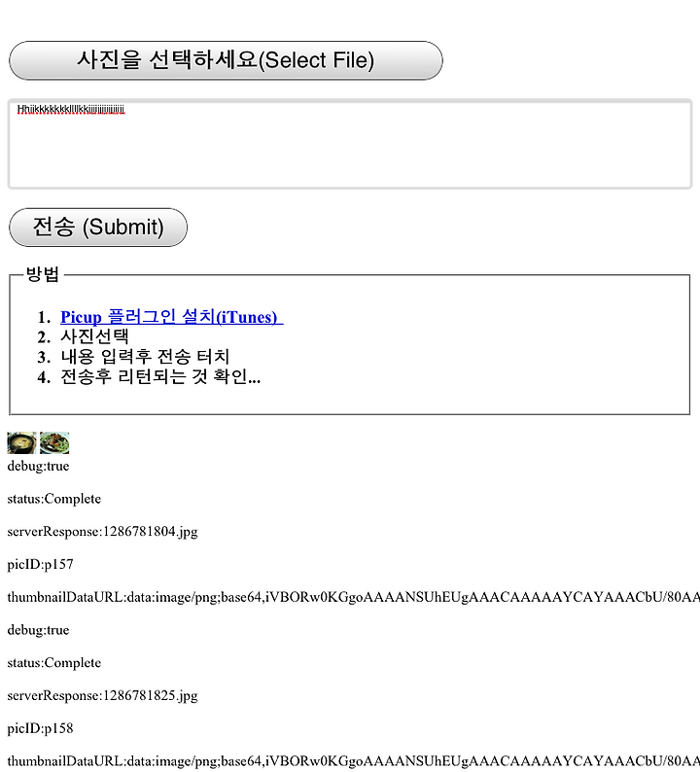Viewport: 700px width, 772px height.
Task: Click the picID:p157 text
Action: [41, 564]
